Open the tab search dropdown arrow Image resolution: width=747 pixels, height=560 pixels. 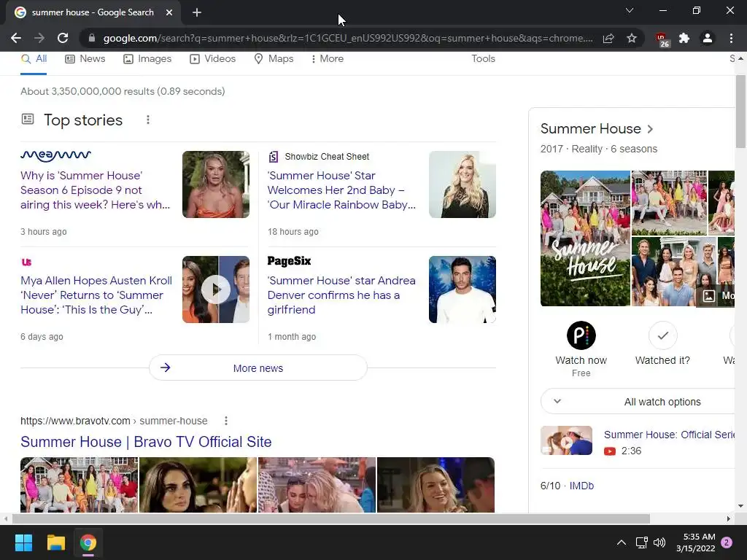[630, 10]
